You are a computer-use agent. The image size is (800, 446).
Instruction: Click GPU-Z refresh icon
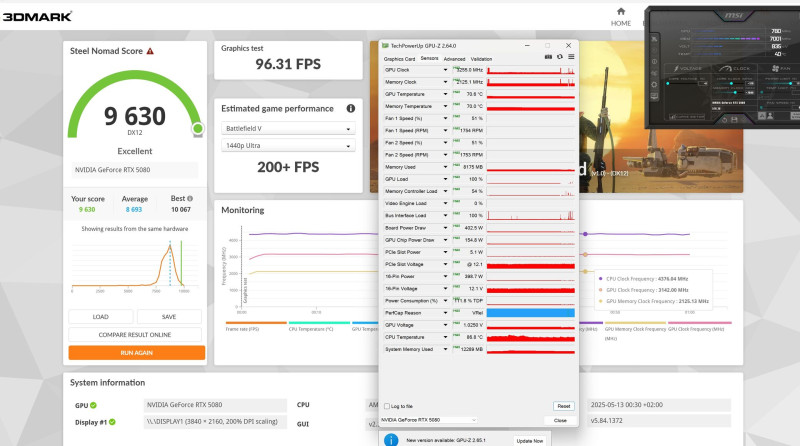click(560, 57)
